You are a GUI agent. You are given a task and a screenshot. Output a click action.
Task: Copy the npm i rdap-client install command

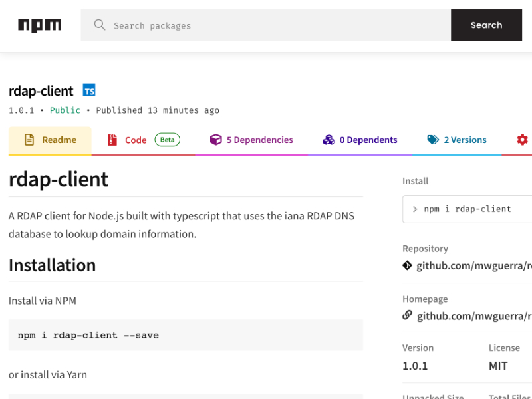coord(467,209)
